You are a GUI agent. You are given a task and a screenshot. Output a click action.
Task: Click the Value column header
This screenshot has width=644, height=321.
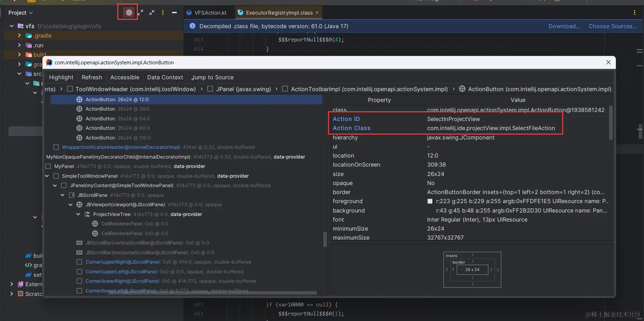518,100
